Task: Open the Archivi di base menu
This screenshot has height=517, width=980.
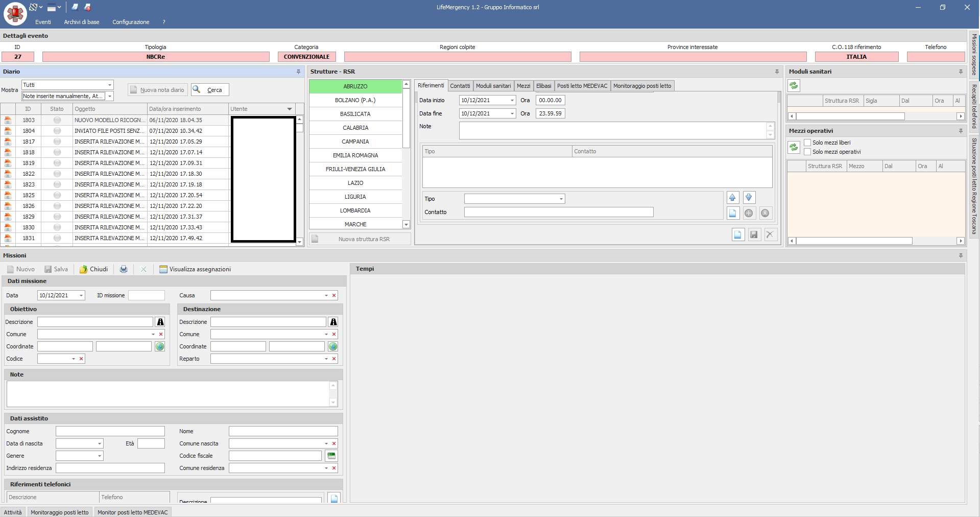Action: point(81,22)
